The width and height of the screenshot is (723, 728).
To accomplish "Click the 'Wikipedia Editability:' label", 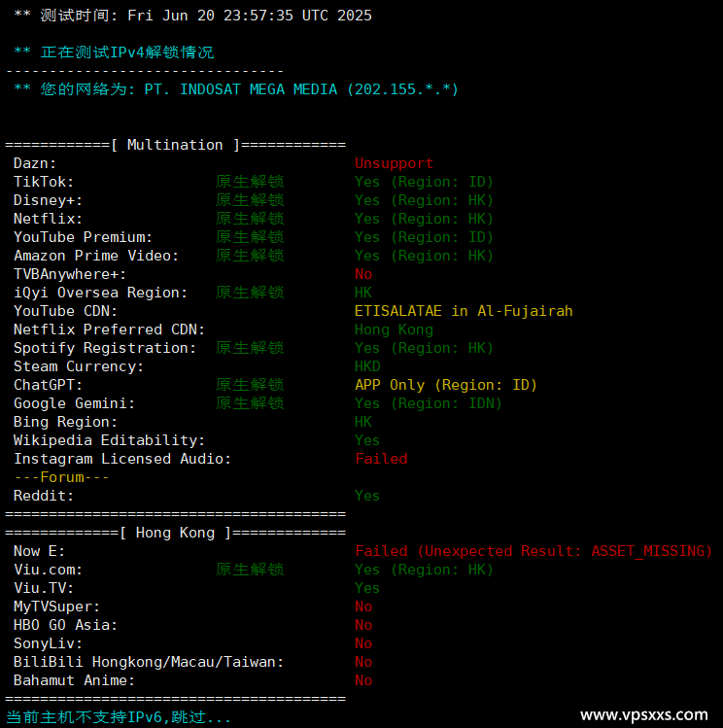I will pos(110,440).
